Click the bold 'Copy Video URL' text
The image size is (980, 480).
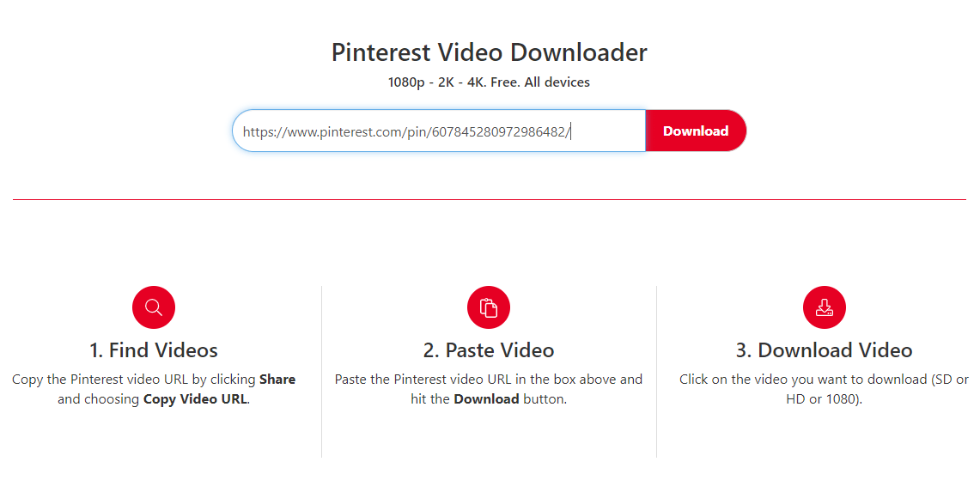[196, 399]
